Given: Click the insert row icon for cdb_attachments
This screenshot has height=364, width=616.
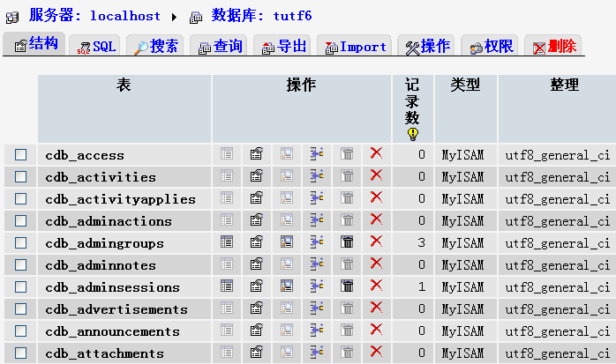Looking at the screenshot, I should (317, 352).
